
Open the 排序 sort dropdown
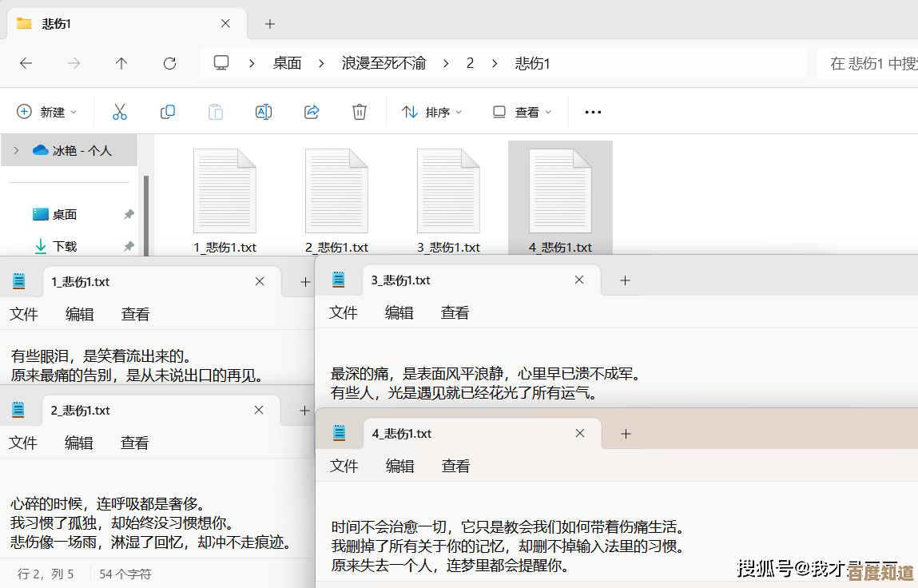click(431, 112)
